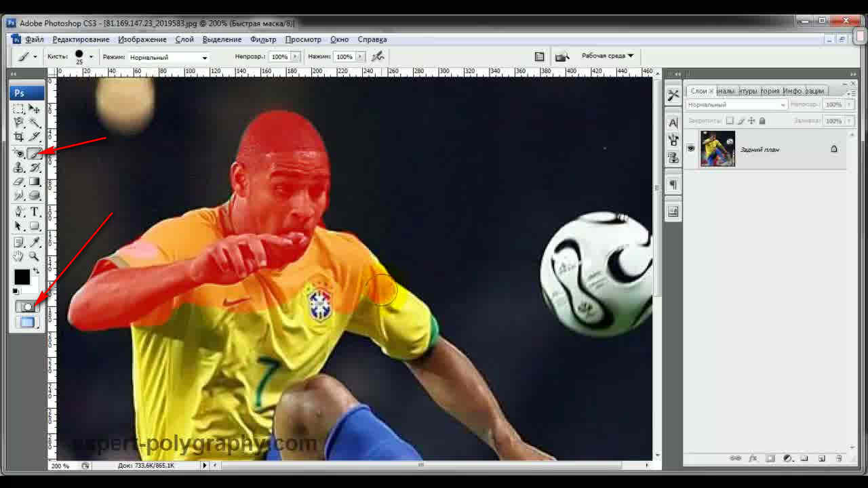Select the Eraser tool
Image resolution: width=868 pixels, height=488 pixels.
point(19,182)
